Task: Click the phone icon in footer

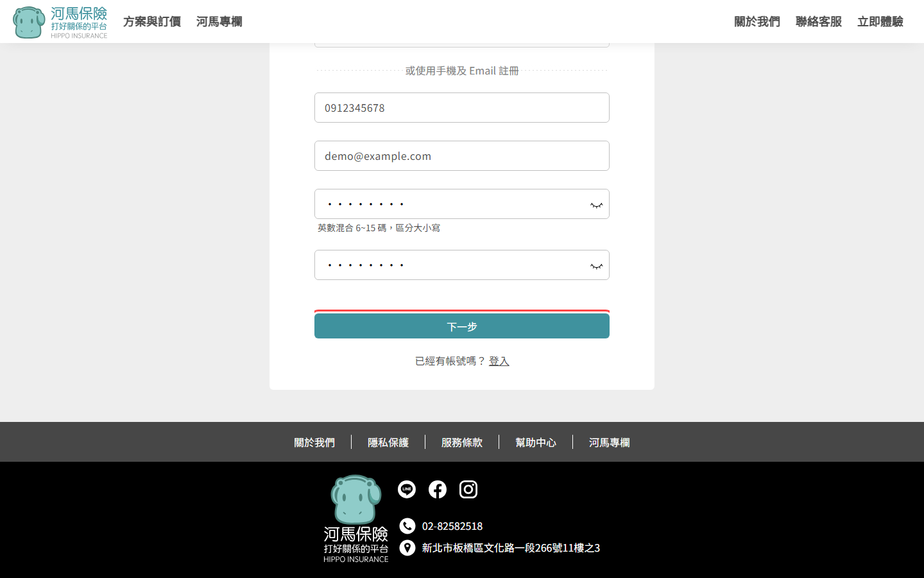Action: coord(407,526)
